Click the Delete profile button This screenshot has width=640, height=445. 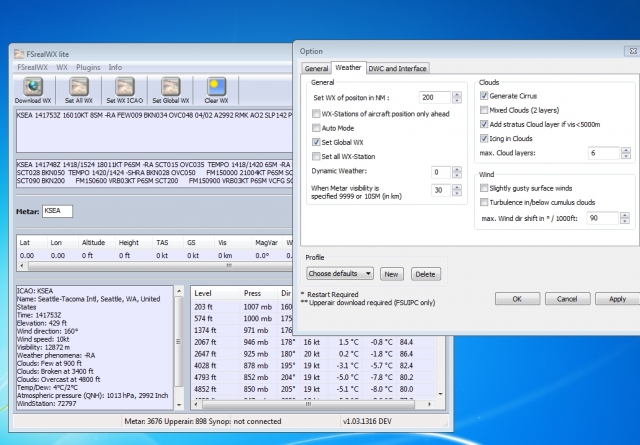point(425,274)
